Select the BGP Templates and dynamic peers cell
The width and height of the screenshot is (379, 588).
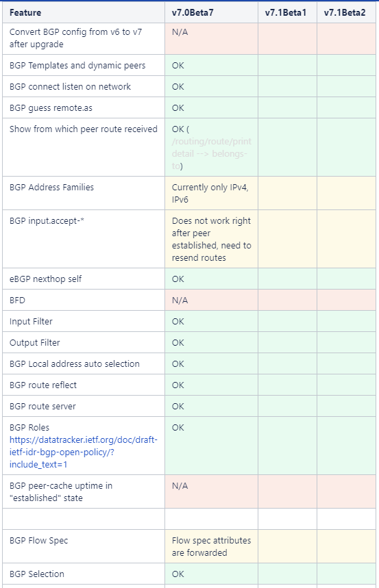click(x=84, y=65)
